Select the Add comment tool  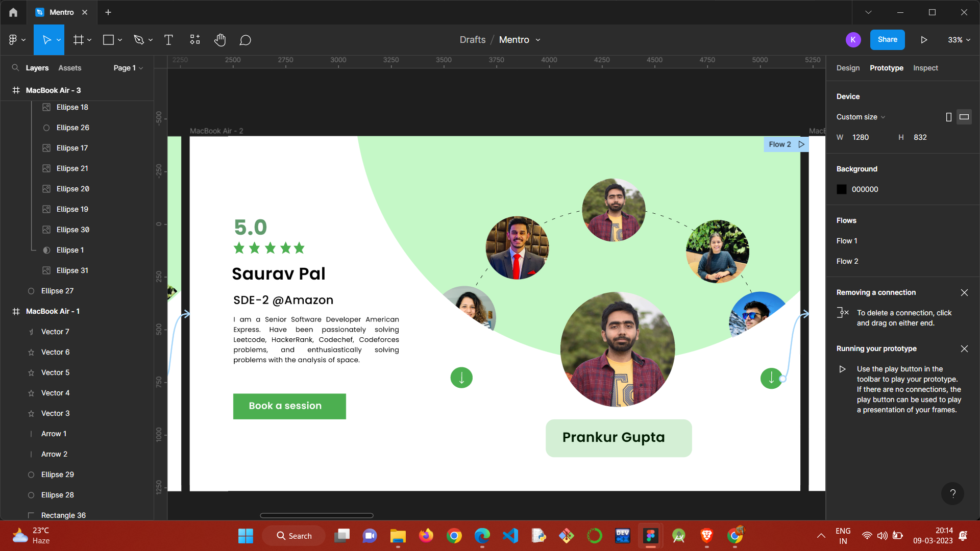coord(246,40)
